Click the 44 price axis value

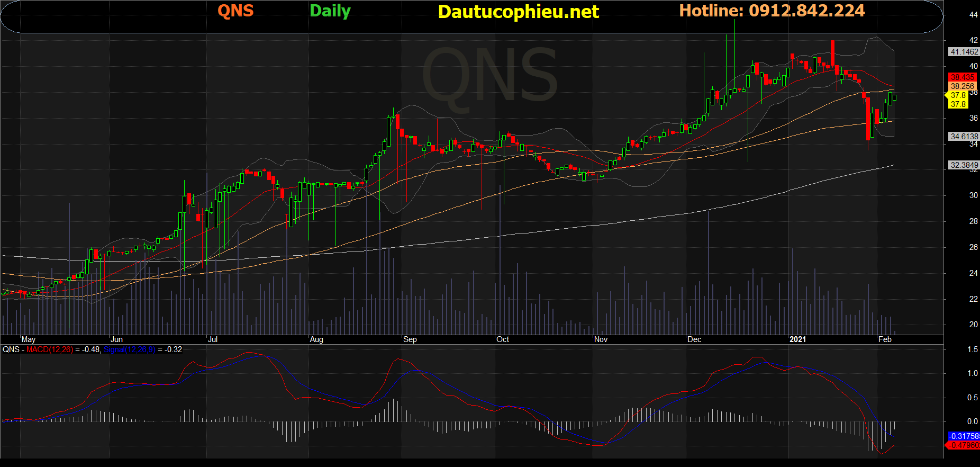coord(973,15)
